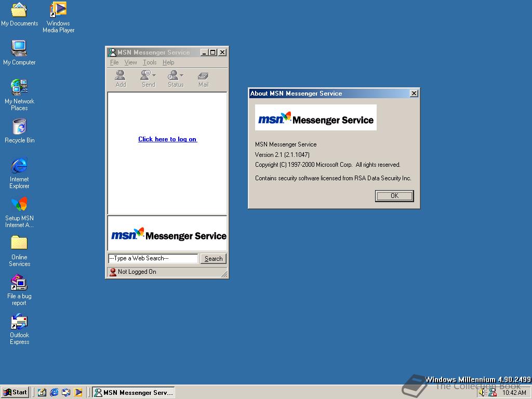Click the Send message toolbar icon
Viewport: 532px width, 399px height.
pyautogui.click(x=146, y=79)
